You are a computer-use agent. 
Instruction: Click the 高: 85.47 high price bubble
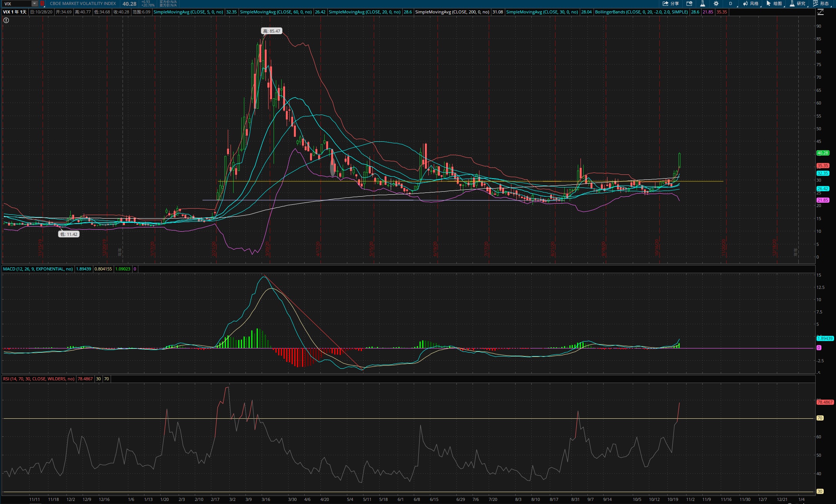272,31
